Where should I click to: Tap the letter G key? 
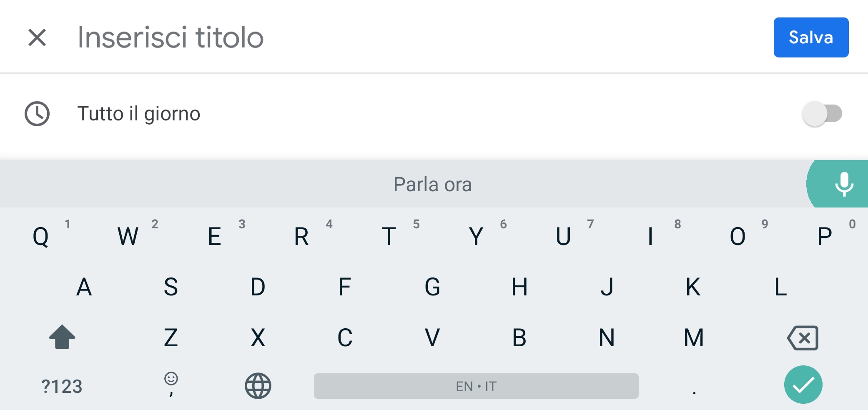click(x=432, y=287)
